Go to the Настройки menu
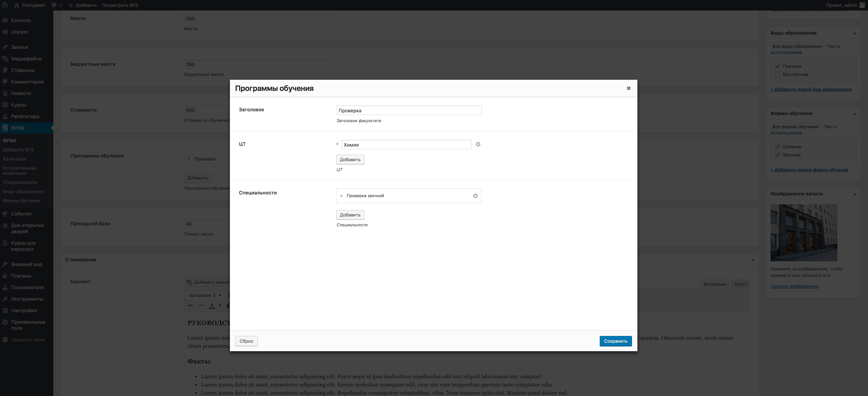This screenshot has height=396, width=868. coord(23,310)
